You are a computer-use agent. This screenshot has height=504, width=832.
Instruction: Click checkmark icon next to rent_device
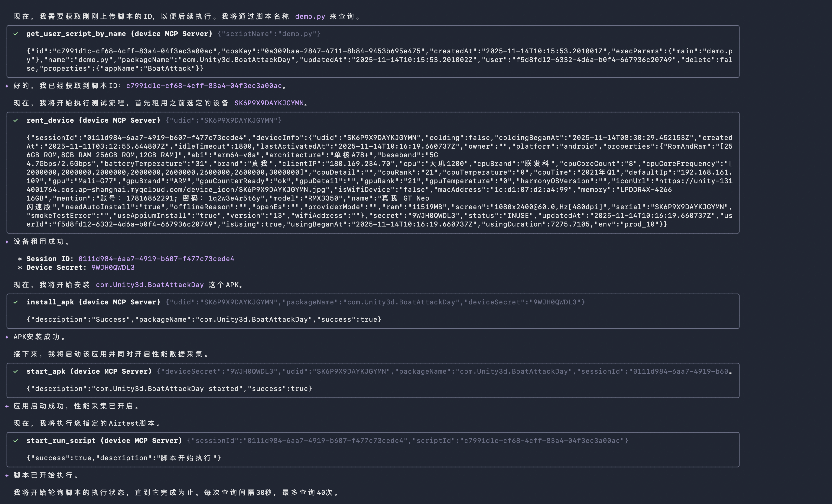click(16, 120)
